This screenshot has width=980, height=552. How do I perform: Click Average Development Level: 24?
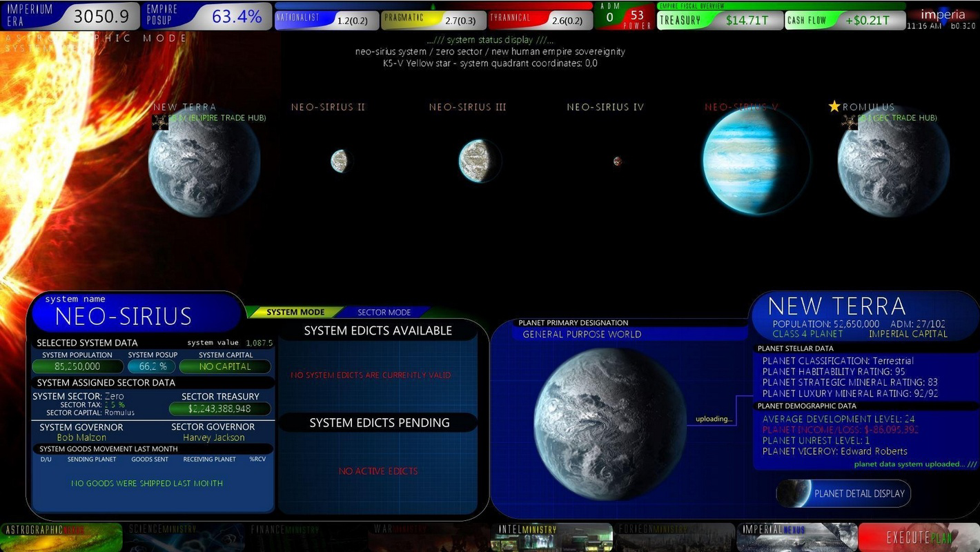click(838, 419)
